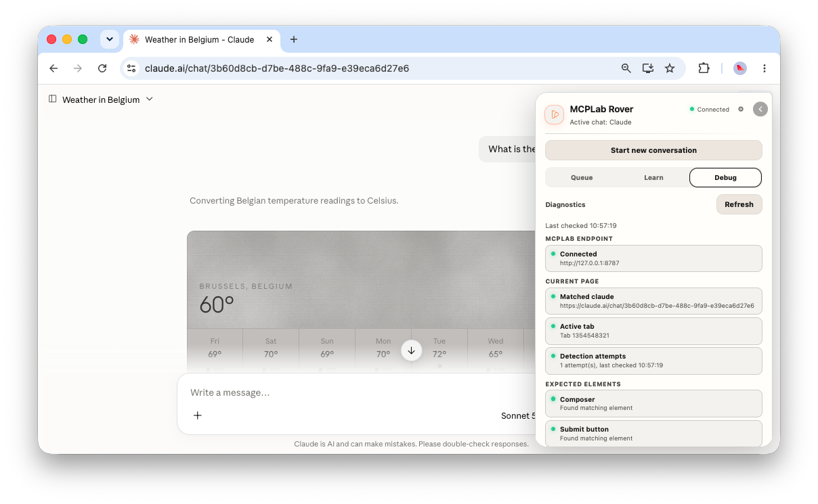Viewport: 818px width, 504px height.
Task: Open the browser extensions puzzle icon
Action: point(704,68)
